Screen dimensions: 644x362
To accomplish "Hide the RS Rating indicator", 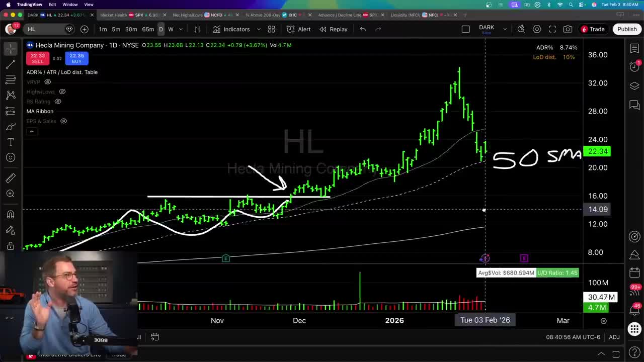I will click(57, 102).
